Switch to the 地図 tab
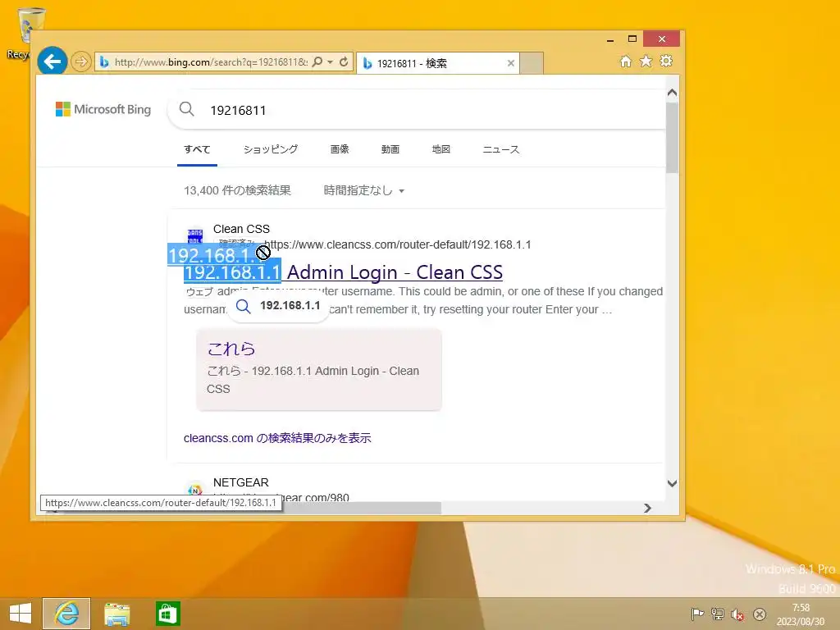This screenshot has width=840, height=630. click(441, 149)
